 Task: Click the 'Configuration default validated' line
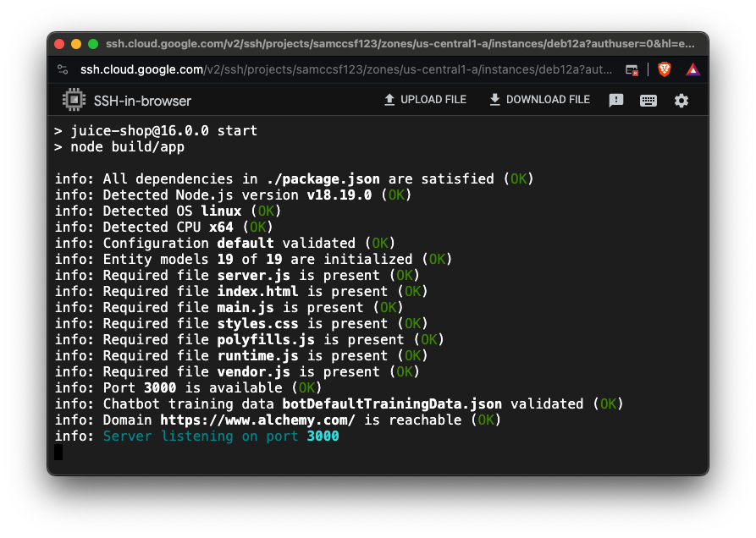point(225,244)
